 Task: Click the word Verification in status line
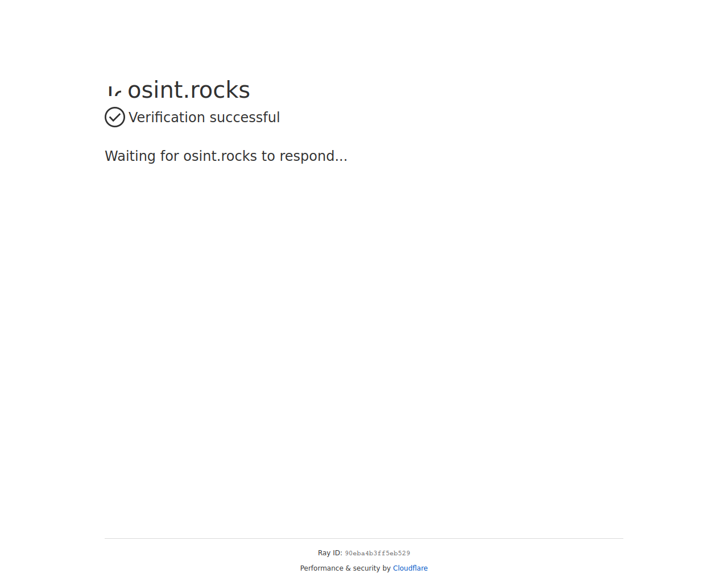167,117
